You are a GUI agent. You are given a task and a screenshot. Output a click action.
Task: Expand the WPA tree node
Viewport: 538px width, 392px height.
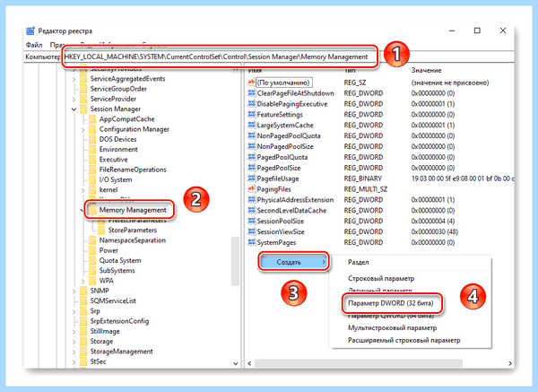(x=83, y=281)
